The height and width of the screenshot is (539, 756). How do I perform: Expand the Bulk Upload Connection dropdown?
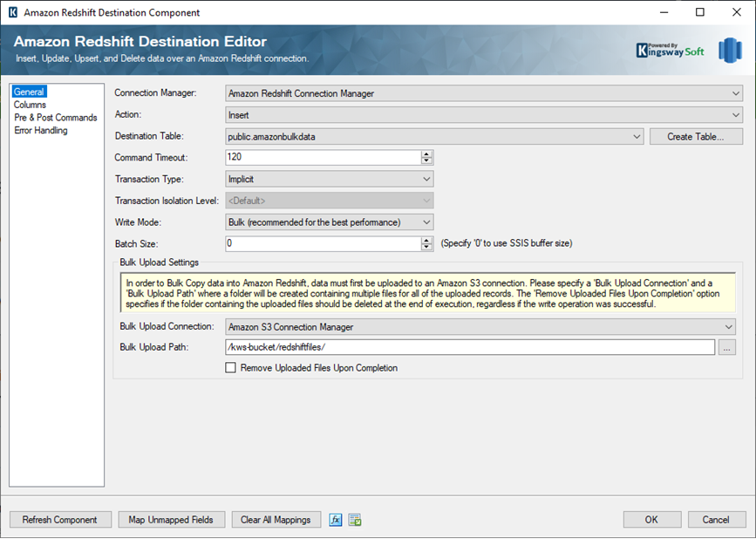pos(480,327)
